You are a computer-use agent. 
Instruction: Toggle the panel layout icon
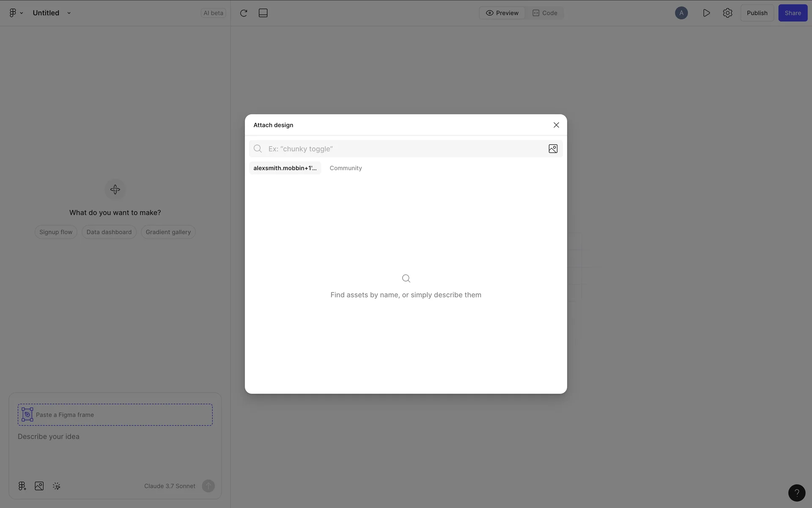click(x=263, y=13)
